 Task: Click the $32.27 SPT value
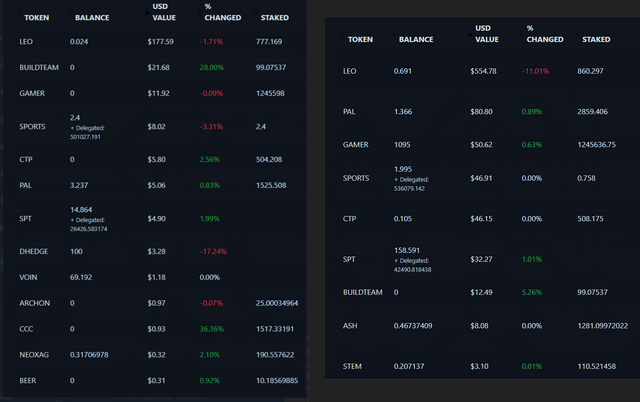click(x=481, y=260)
